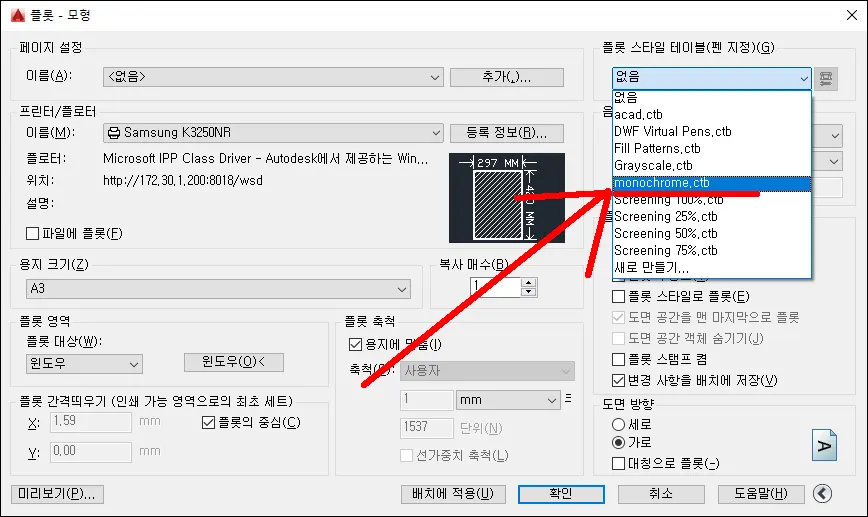Screen dimensions: 868x517
Task: Open the mm units dropdown
Action: [x=508, y=400]
